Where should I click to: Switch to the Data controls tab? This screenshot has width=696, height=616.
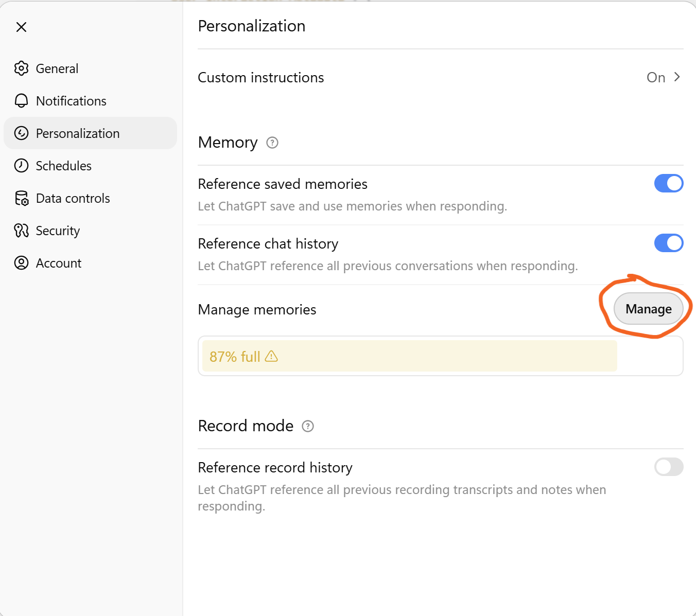click(73, 198)
